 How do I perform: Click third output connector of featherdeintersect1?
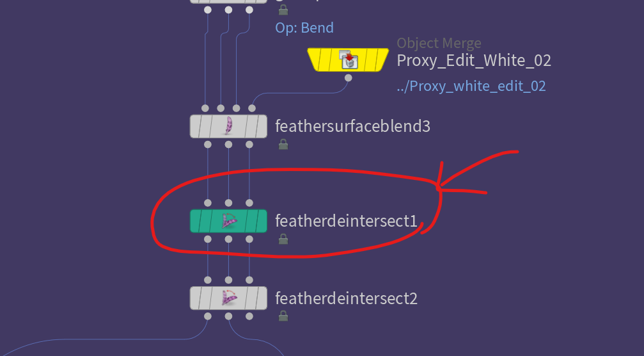249,239
